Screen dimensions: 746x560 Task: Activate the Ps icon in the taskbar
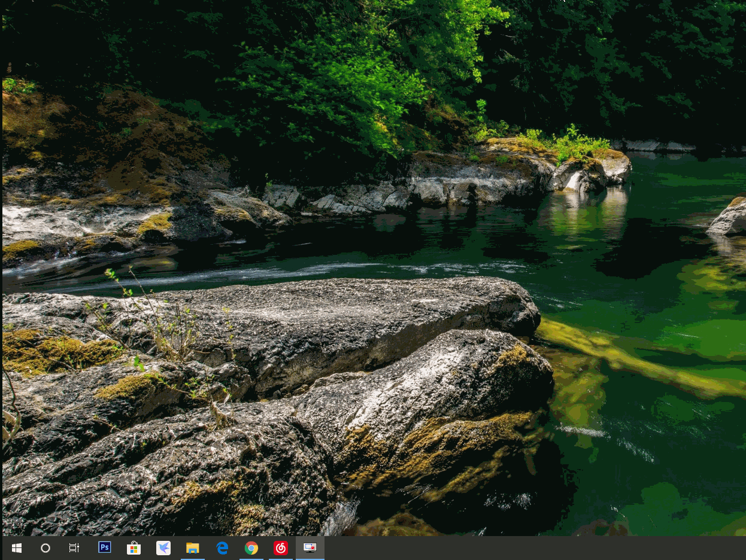pyautogui.click(x=105, y=547)
